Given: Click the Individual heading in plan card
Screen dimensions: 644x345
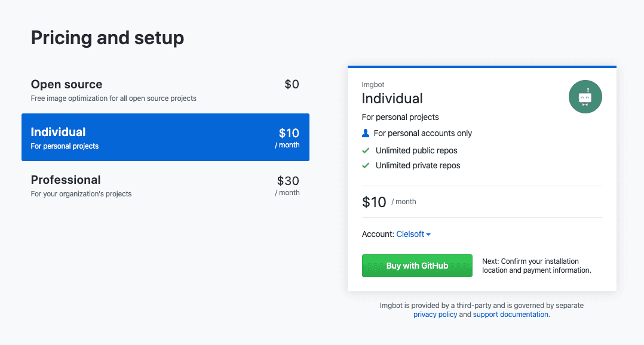Looking at the screenshot, I should [x=392, y=98].
